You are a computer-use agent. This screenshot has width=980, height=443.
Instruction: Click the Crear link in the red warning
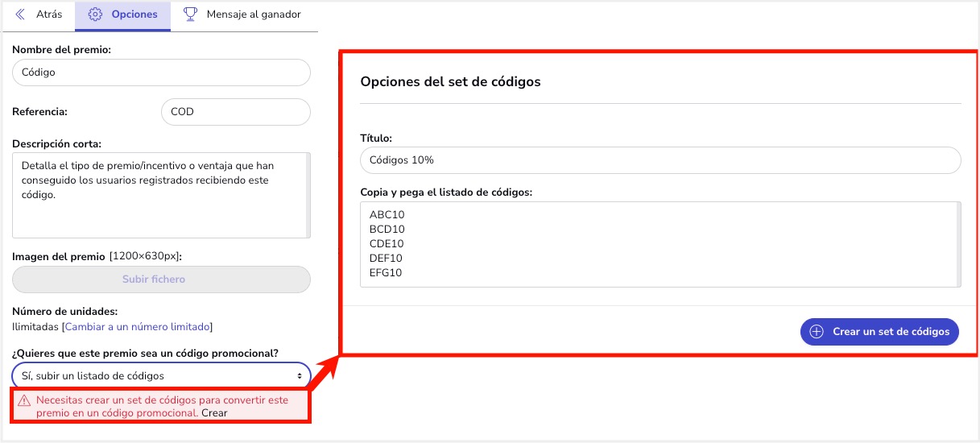[214, 413]
